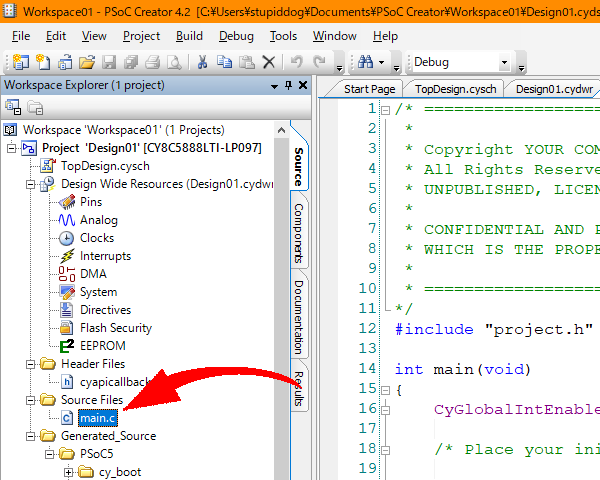600x480 pixels.
Task: Open the Help menu
Action: [x=385, y=36]
